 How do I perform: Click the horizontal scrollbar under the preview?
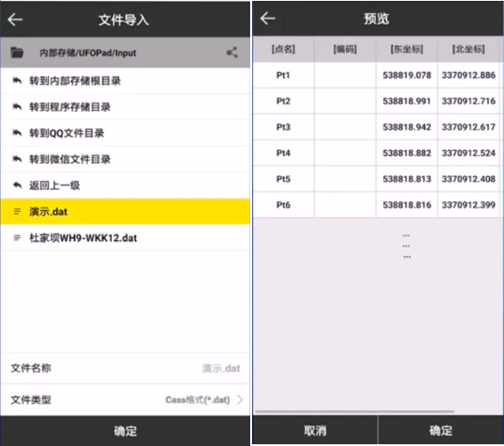(x=354, y=411)
